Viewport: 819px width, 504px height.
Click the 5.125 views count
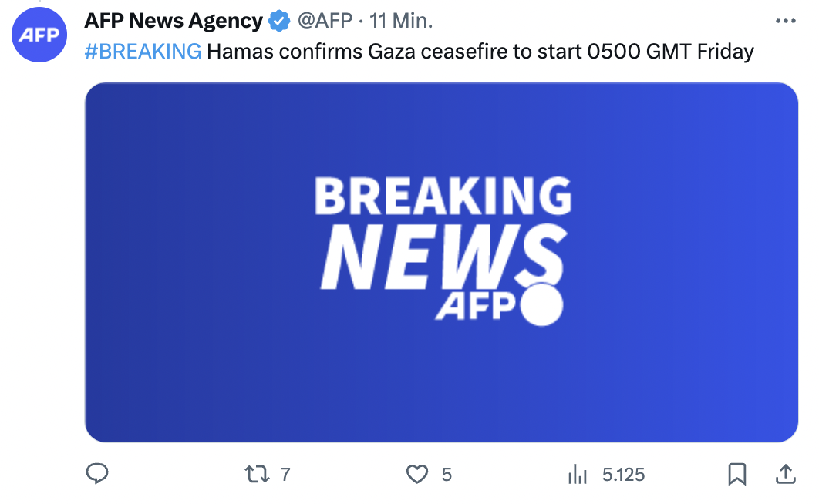623,474
